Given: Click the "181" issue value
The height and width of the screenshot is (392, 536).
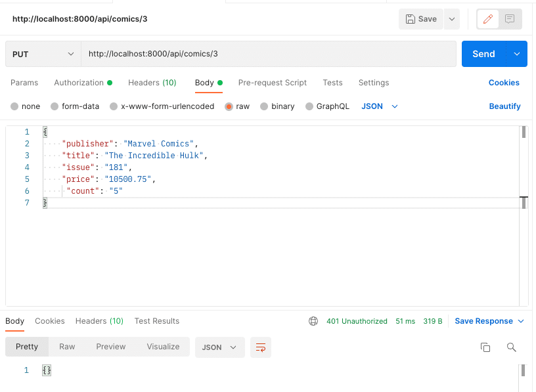Looking at the screenshot, I should click(116, 167).
